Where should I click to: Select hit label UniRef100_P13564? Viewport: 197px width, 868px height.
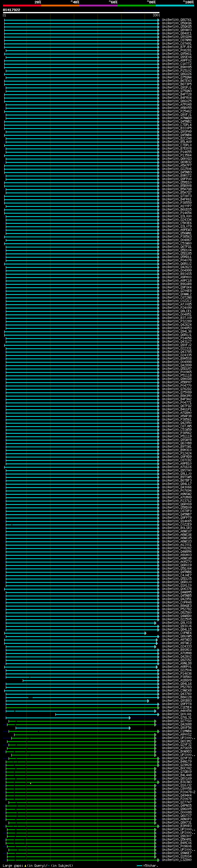coord(176,155)
